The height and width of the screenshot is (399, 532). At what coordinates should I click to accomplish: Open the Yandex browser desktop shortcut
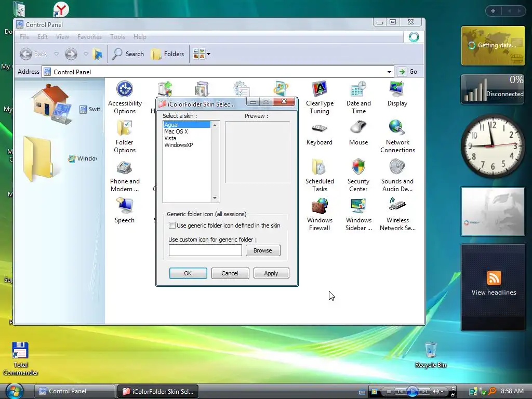[61, 9]
